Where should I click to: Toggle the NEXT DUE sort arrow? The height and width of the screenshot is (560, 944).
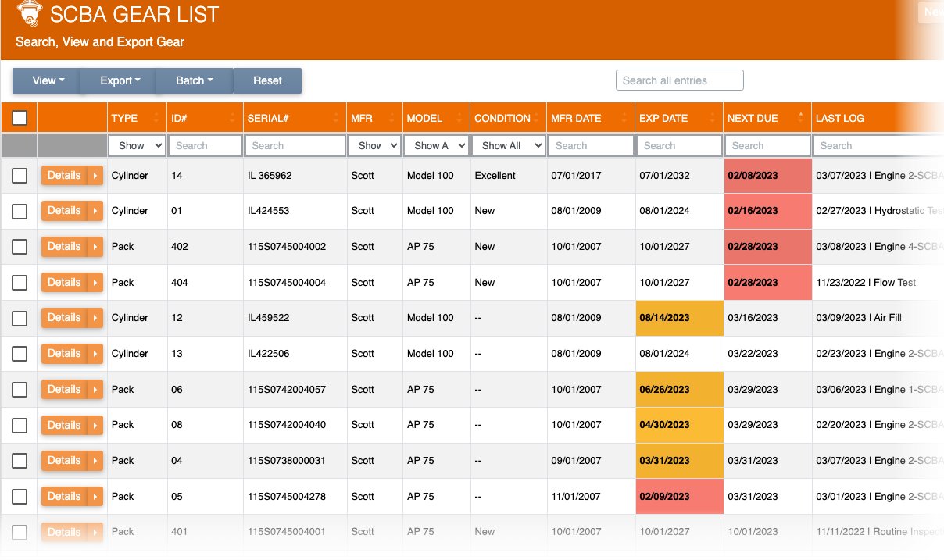click(x=801, y=118)
